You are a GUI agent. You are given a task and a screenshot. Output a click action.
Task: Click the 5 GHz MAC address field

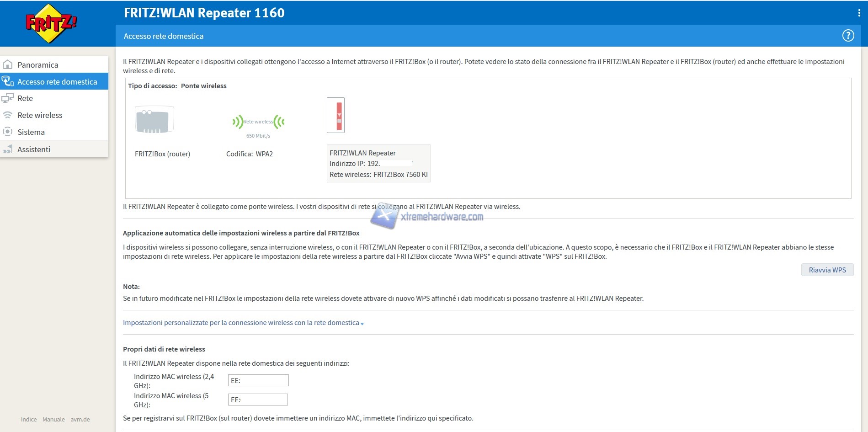(x=258, y=400)
